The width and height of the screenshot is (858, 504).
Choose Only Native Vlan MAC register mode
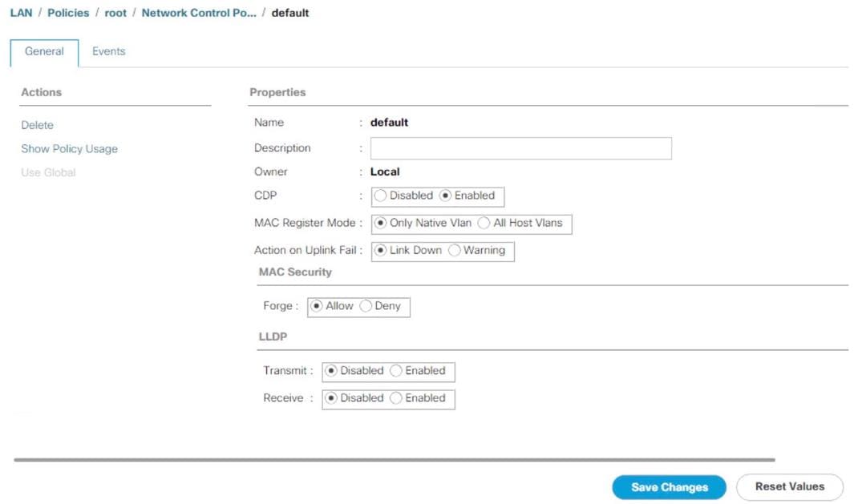coord(380,223)
